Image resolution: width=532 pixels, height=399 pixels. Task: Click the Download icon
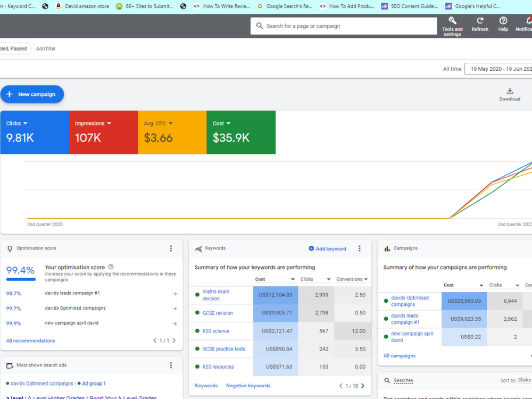pyautogui.click(x=510, y=91)
